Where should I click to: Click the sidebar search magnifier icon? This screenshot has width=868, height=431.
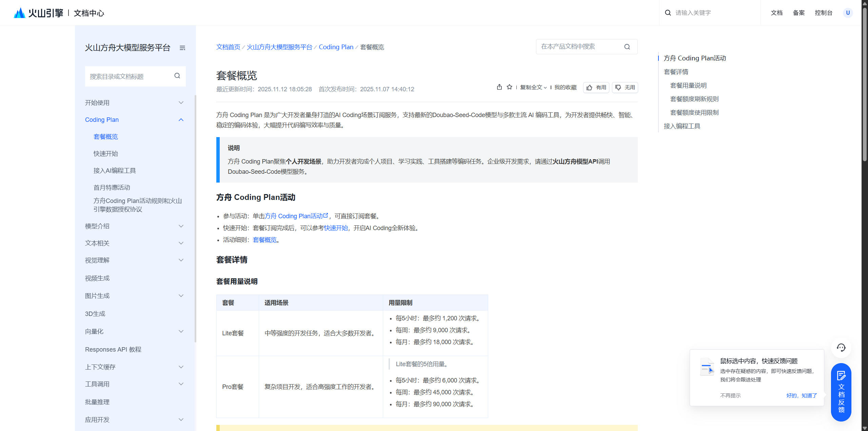click(x=177, y=76)
